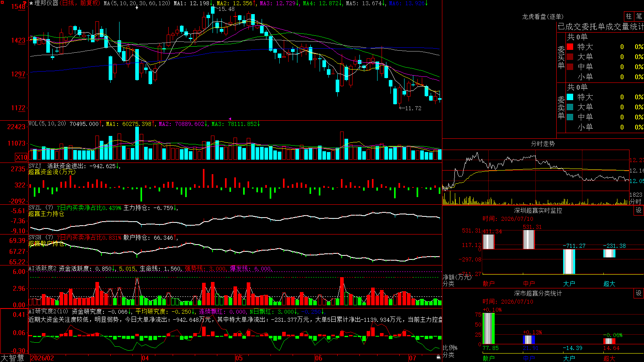The width and height of the screenshot is (644, 362).
Task: Click the 时间: 2026/07/10 label in 实时监控
Action: click(x=508, y=219)
